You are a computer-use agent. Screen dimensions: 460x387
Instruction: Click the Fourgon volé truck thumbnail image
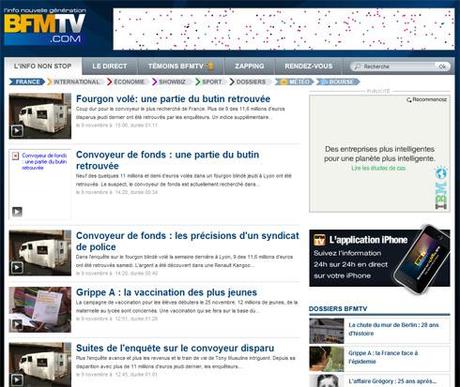[x=40, y=116]
